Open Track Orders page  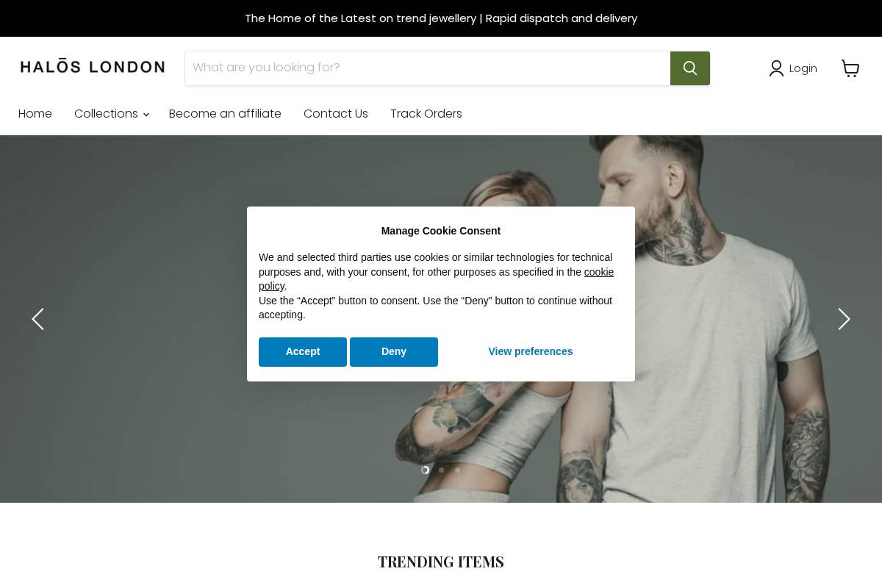[426, 114]
